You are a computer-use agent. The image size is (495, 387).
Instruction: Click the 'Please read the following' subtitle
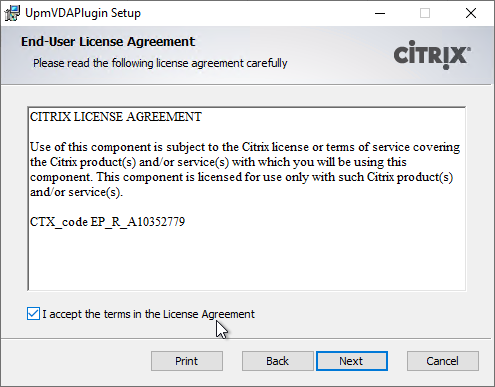[x=160, y=63]
